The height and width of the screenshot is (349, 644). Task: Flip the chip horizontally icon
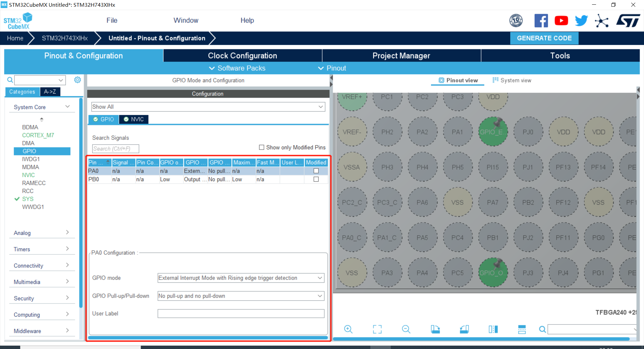coord(493,329)
